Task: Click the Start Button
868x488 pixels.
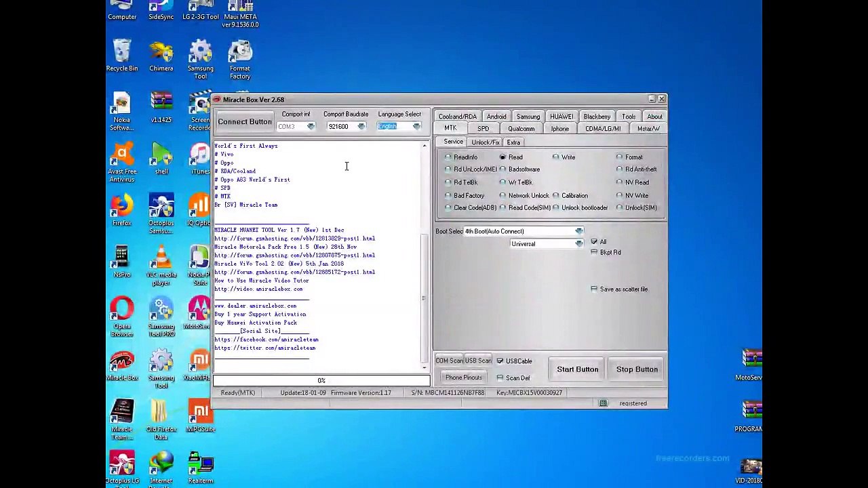Action: 578,369
